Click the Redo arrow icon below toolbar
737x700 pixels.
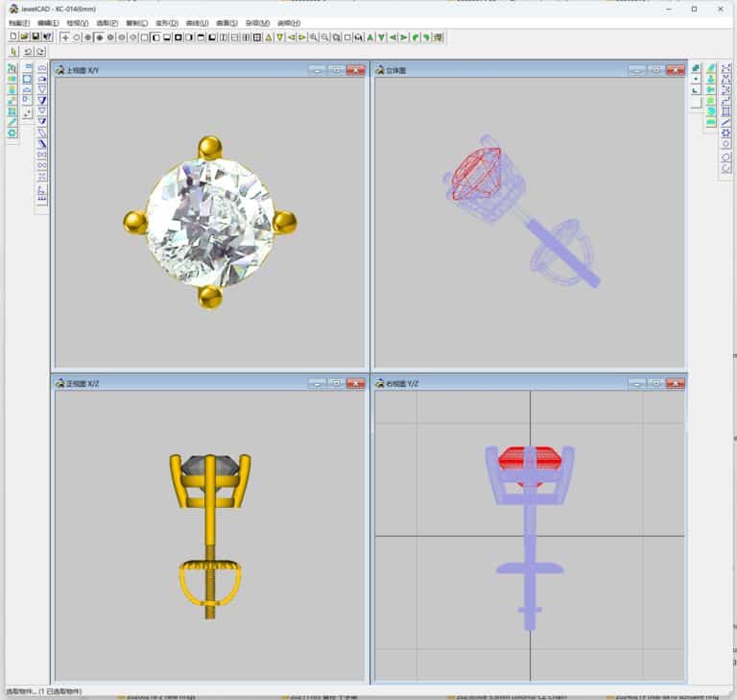pos(40,51)
